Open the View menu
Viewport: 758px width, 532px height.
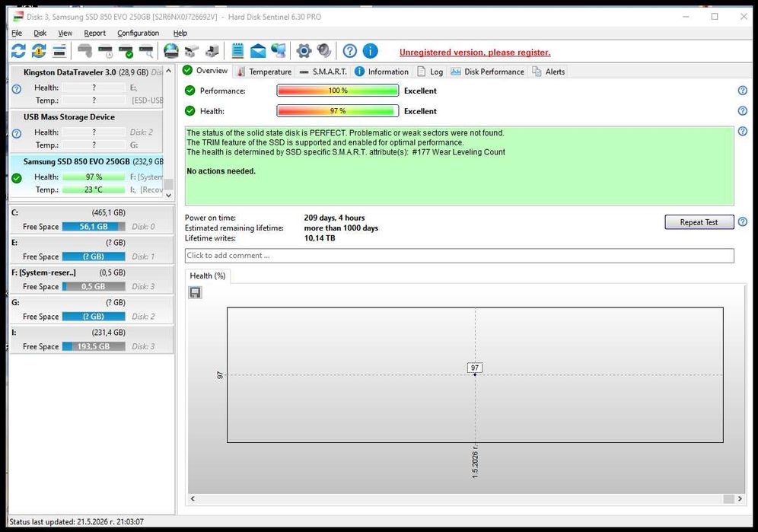click(x=65, y=33)
